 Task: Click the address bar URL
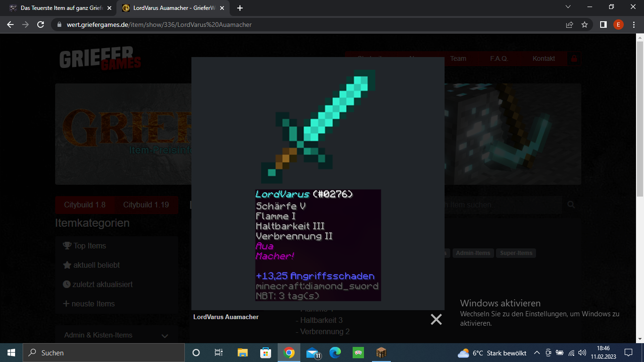pos(159,25)
